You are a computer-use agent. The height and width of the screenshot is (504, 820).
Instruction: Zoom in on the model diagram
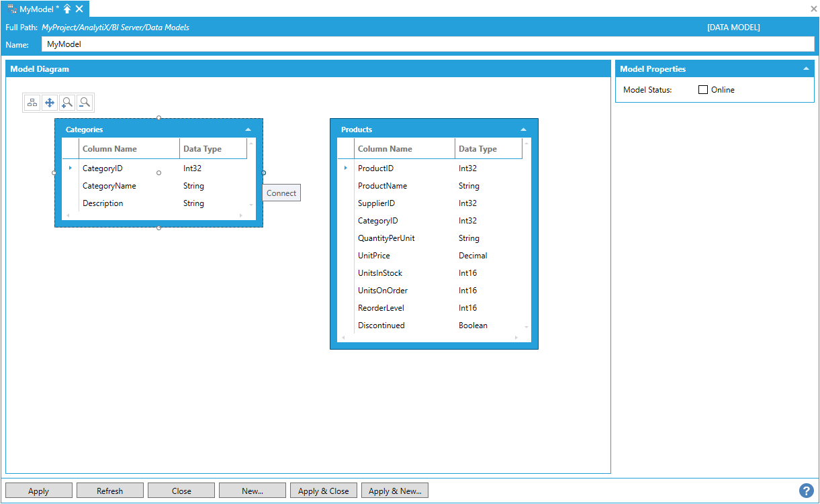pos(67,103)
